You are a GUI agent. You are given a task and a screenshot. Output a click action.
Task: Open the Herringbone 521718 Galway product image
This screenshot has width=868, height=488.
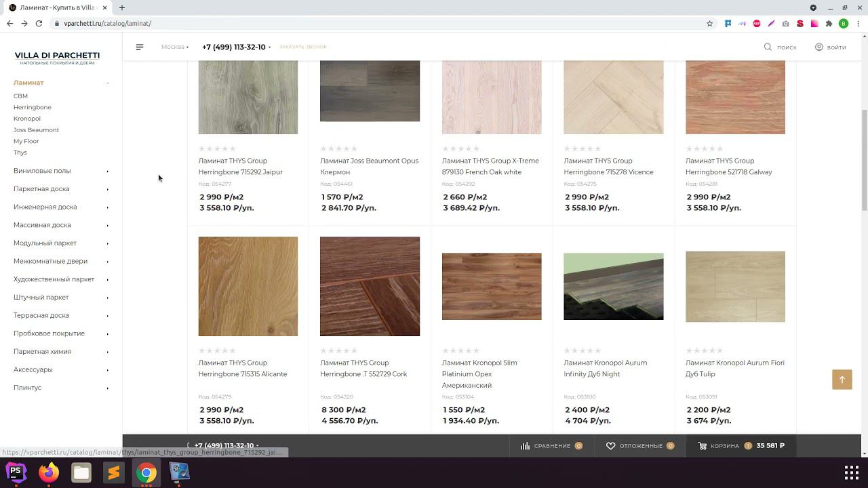(735, 97)
